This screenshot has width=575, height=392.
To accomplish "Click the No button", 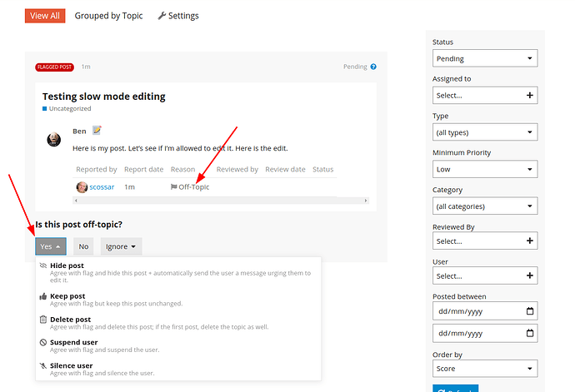I will tap(83, 246).
